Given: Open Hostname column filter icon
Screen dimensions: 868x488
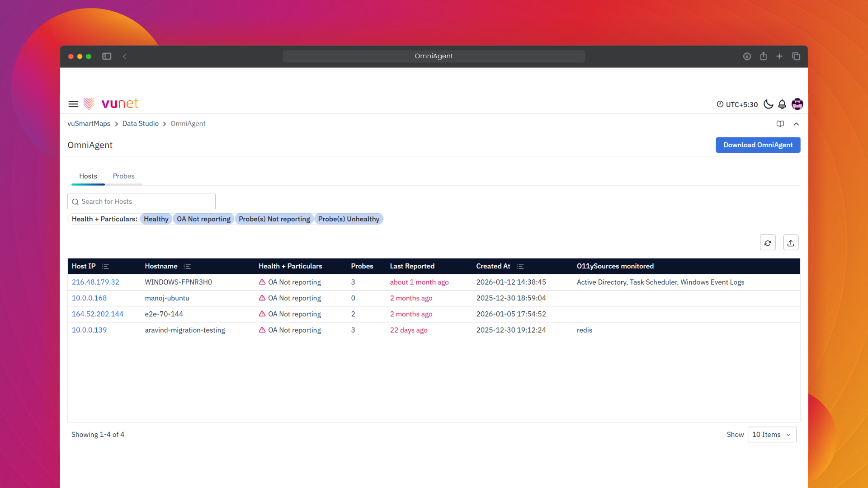Looking at the screenshot, I should click(187, 267).
